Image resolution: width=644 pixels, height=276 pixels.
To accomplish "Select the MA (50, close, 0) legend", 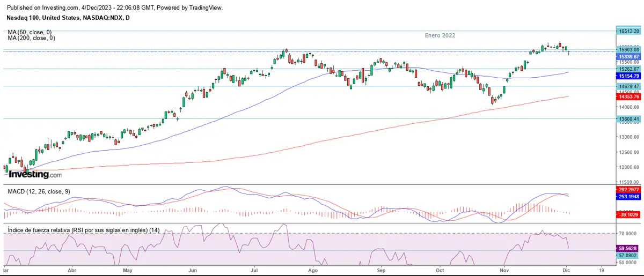I will coord(31,32).
